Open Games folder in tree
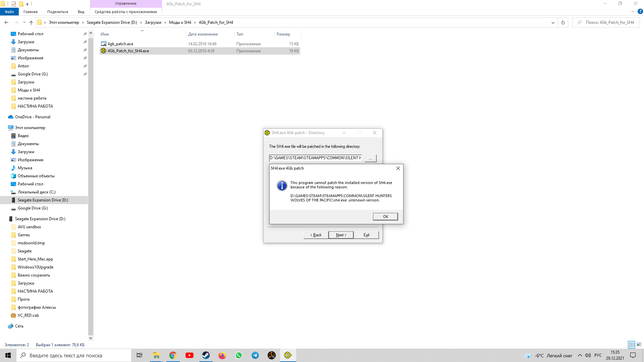This screenshot has height=362, width=644. (23, 235)
